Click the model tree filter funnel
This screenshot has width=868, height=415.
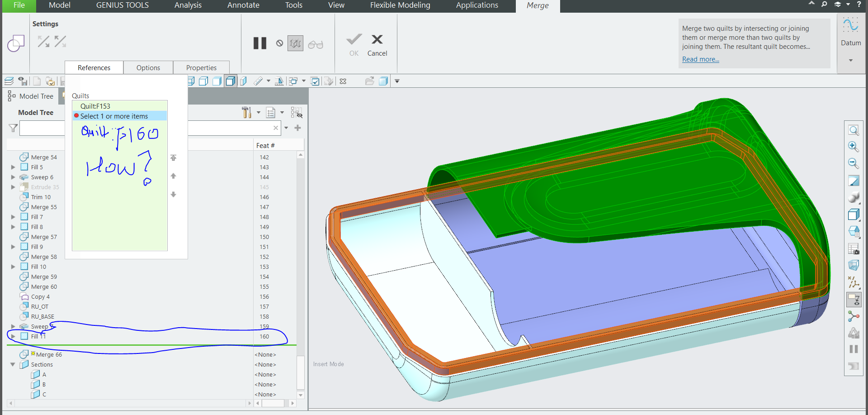point(13,128)
